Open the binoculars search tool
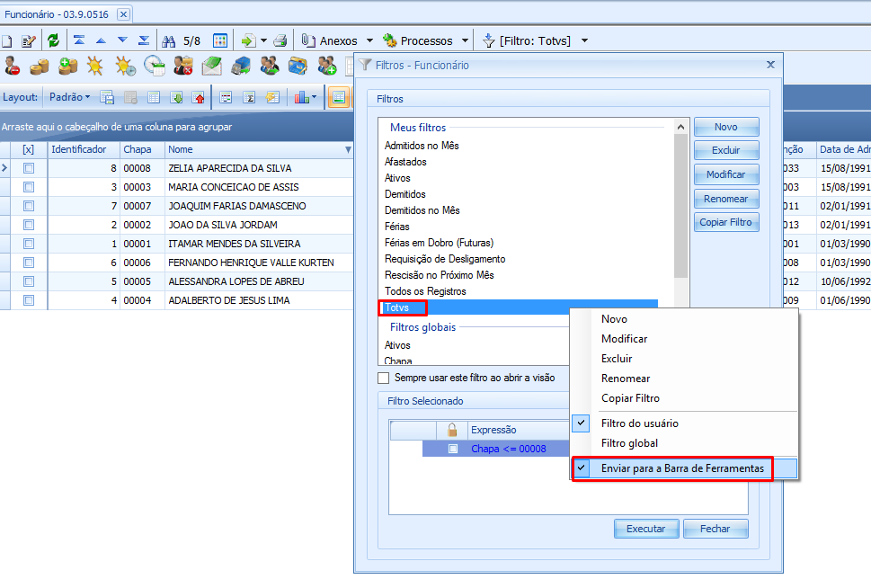Image resolution: width=871 pixels, height=588 pixels. (x=168, y=40)
